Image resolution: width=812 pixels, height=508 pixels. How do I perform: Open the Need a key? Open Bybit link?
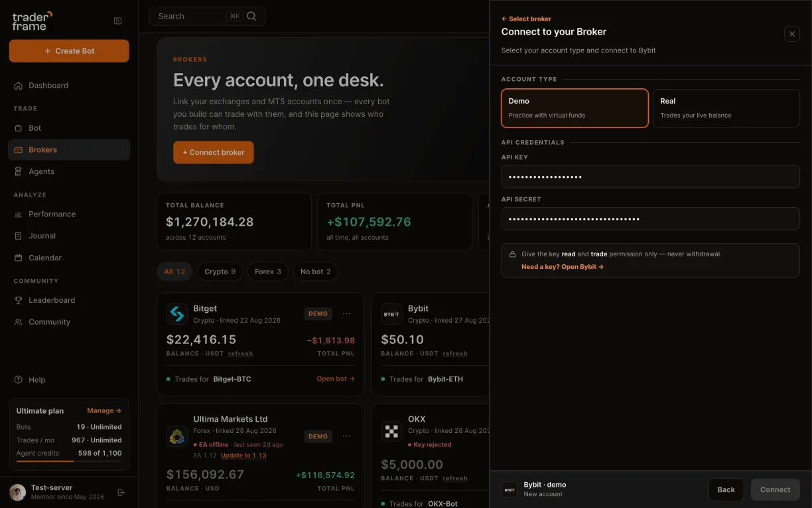point(563,267)
